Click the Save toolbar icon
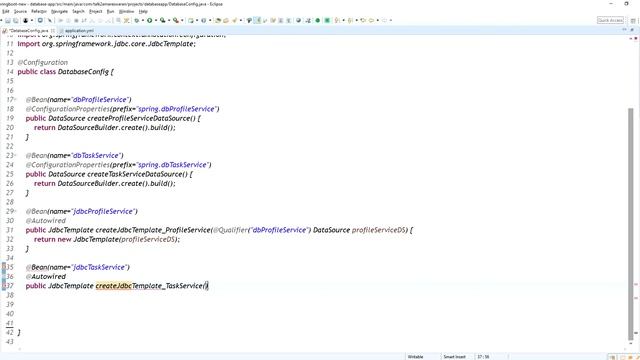The width and height of the screenshot is (640, 360). point(8,20)
